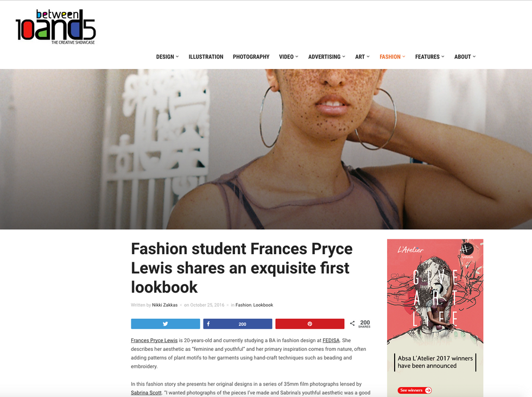Click See winners arrow in Absa ad

coord(414,390)
